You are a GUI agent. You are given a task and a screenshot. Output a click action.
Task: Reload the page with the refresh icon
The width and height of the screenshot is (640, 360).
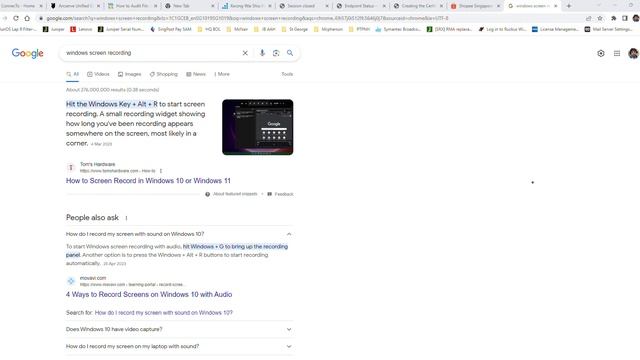pyautogui.click(x=16, y=18)
